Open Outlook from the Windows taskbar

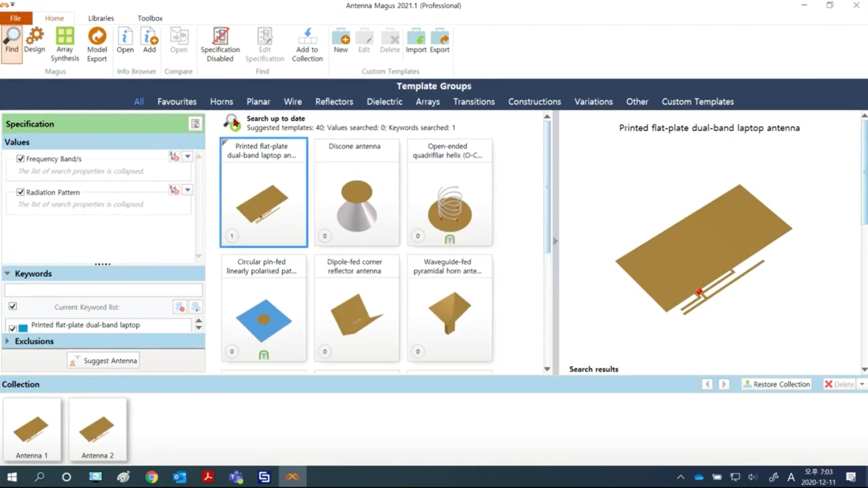(x=179, y=477)
